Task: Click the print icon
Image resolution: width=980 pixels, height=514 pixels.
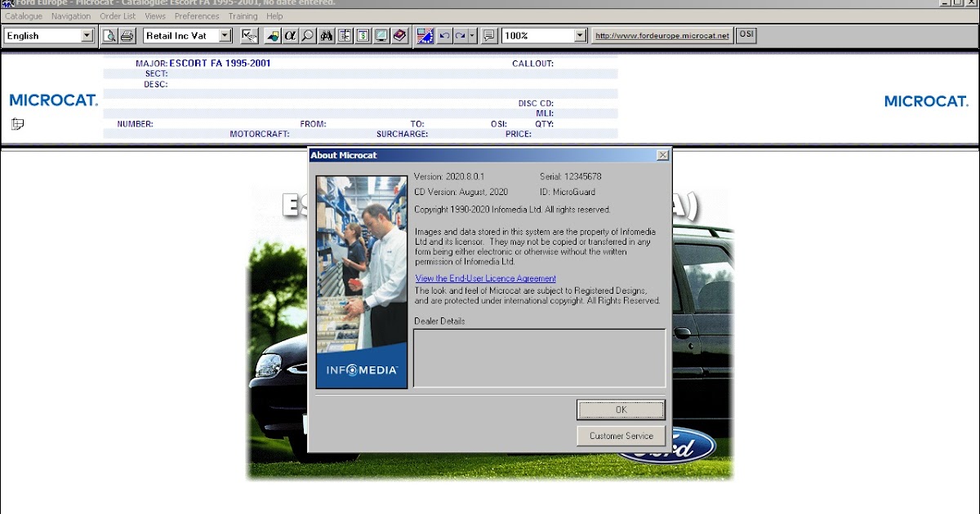Action: [125, 35]
